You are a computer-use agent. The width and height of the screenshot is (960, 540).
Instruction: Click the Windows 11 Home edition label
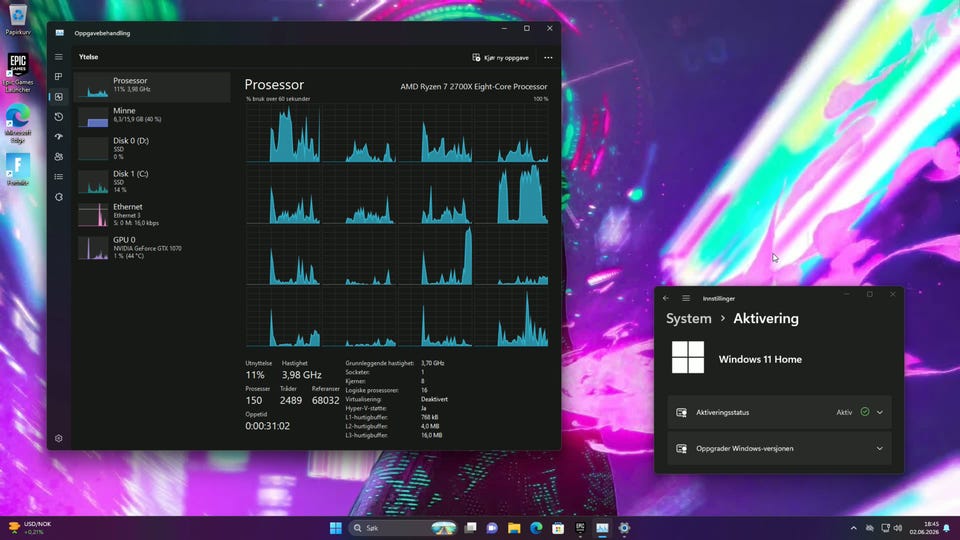[x=760, y=359]
